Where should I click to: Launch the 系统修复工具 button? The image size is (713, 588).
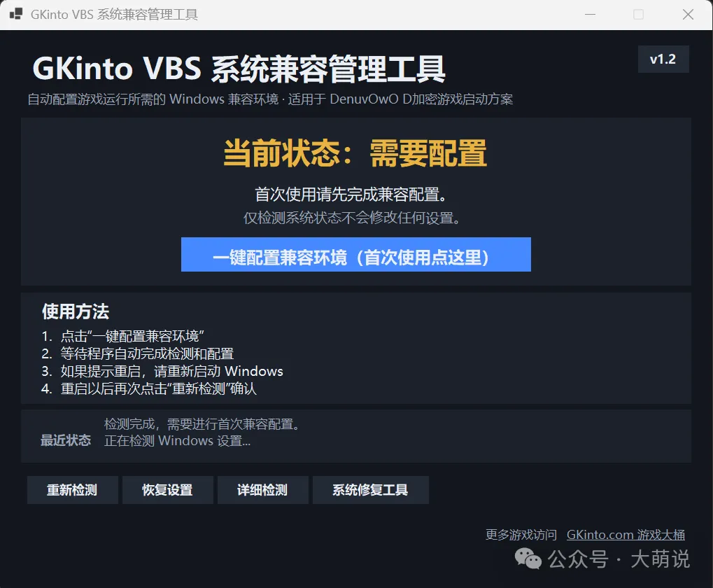pyautogui.click(x=370, y=490)
